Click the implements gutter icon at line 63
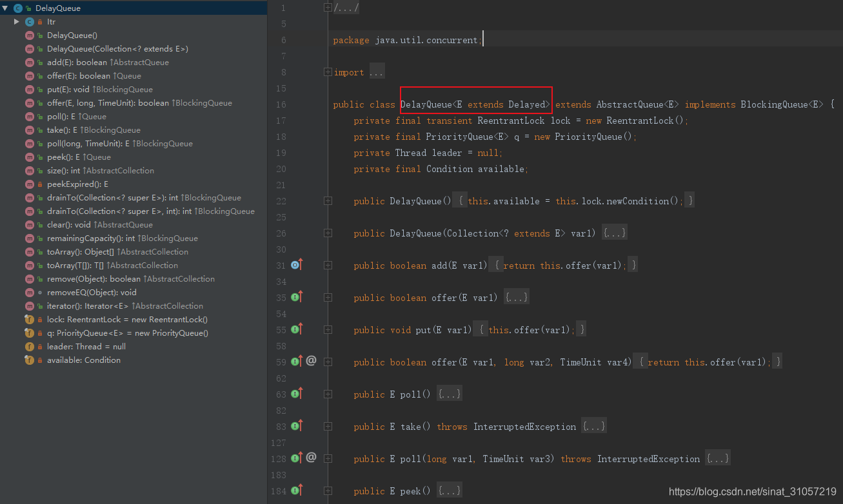The width and height of the screenshot is (843, 504). [x=297, y=394]
